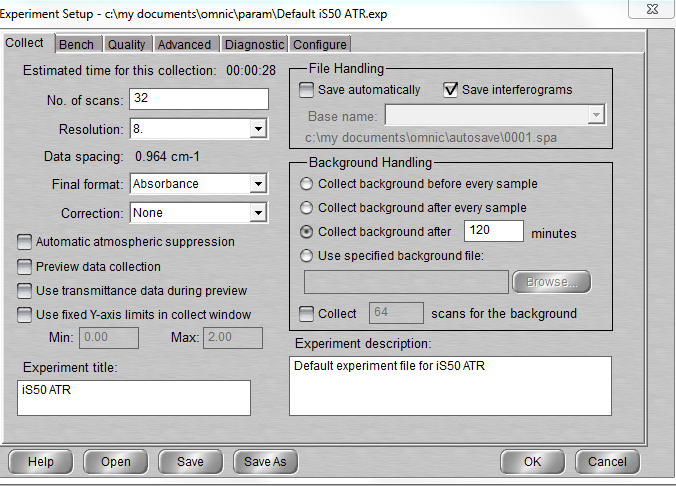Click the Cancel button
676x486 pixels.
(607, 462)
